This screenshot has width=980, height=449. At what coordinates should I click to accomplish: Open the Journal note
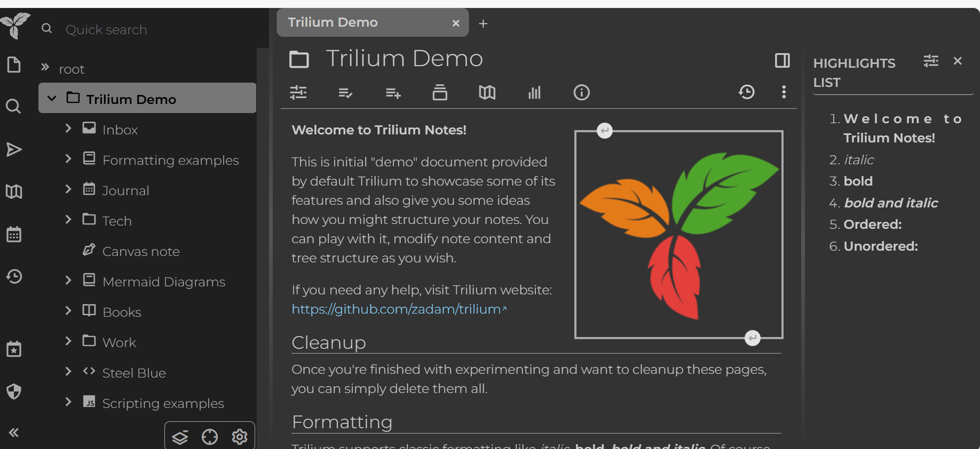point(125,190)
